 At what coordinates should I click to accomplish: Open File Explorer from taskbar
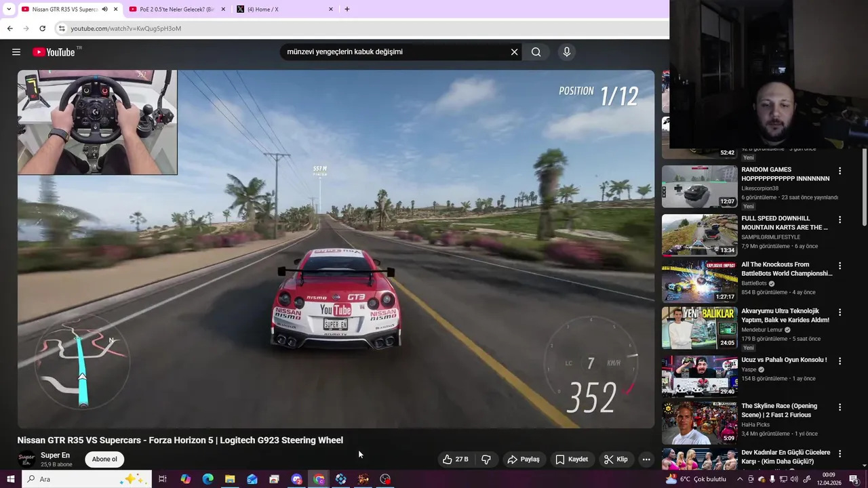pyautogui.click(x=230, y=479)
